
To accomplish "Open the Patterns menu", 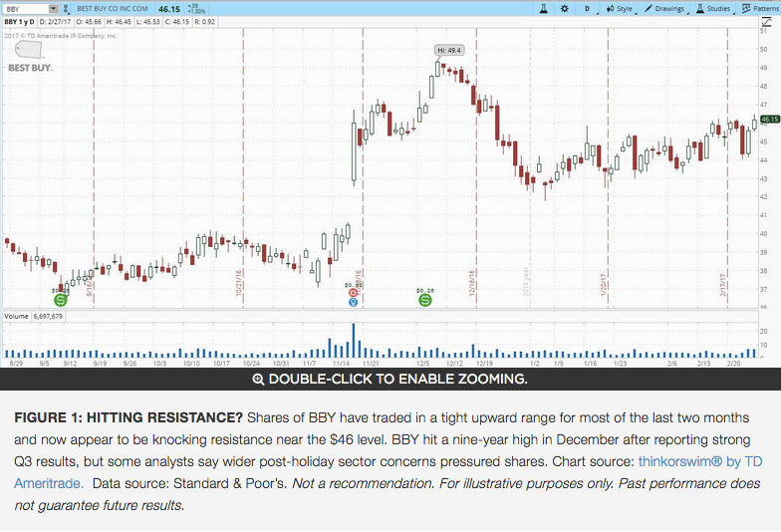I will (x=760, y=9).
